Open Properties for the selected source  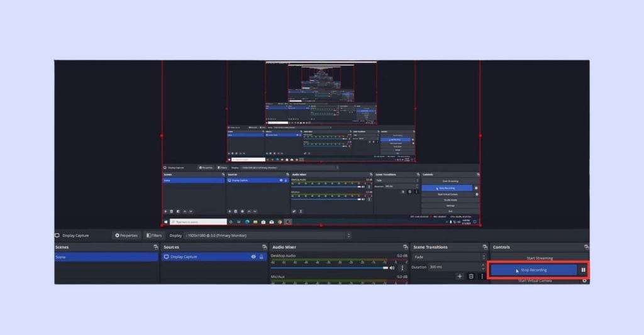point(126,236)
